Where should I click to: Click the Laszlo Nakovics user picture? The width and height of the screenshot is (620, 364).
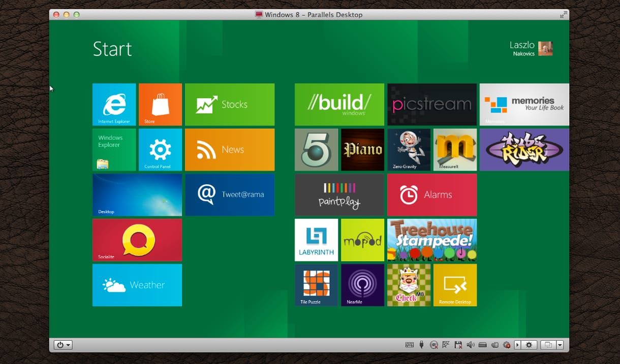545,48
